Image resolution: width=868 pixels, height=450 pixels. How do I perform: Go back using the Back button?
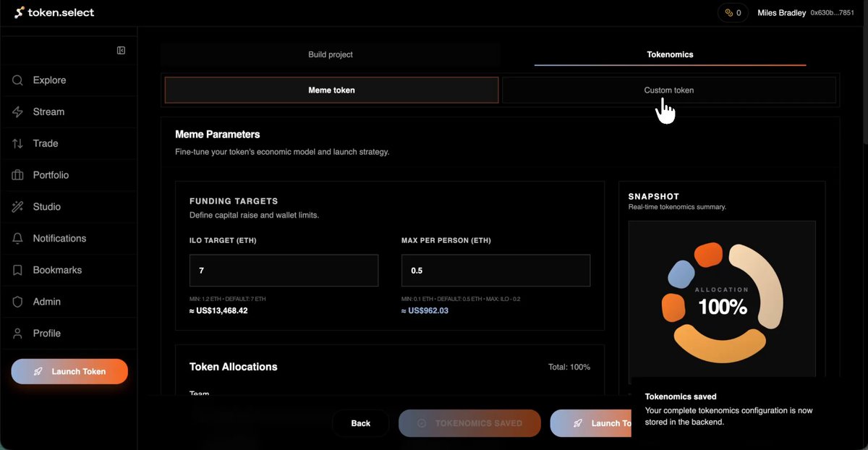[x=361, y=423]
